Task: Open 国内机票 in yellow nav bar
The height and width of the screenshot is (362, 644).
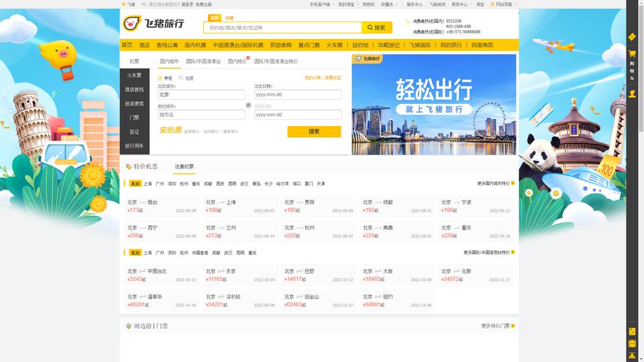Action: [x=195, y=45]
